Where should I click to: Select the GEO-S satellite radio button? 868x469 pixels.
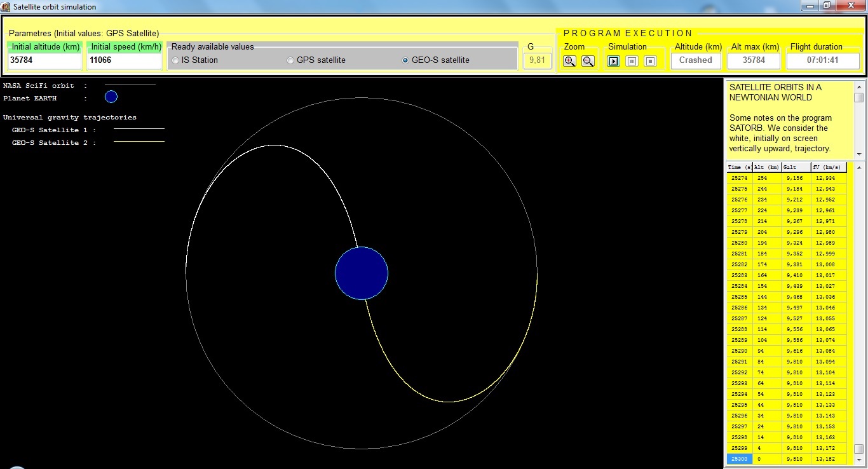point(405,60)
